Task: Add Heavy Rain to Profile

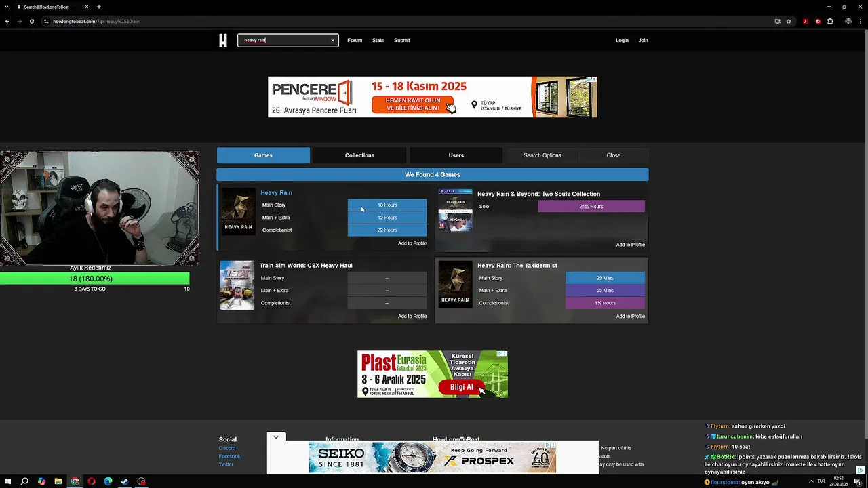Action: click(412, 243)
